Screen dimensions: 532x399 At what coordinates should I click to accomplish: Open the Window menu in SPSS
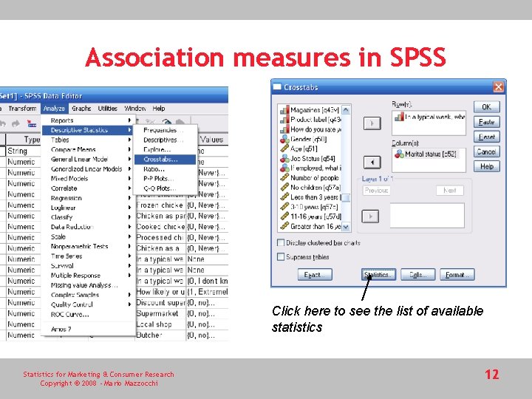pos(135,109)
